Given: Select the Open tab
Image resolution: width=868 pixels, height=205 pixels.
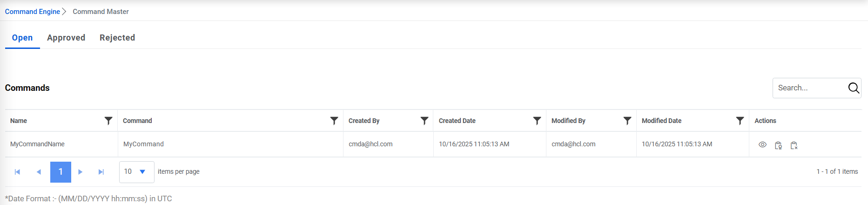Looking at the screenshot, I should tap(22, 38).
